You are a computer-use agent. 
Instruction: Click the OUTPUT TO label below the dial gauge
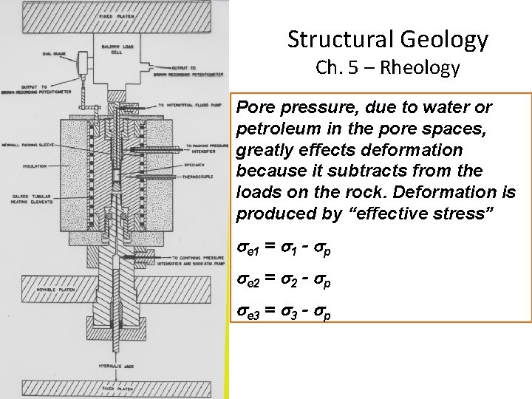pos(34,87)
